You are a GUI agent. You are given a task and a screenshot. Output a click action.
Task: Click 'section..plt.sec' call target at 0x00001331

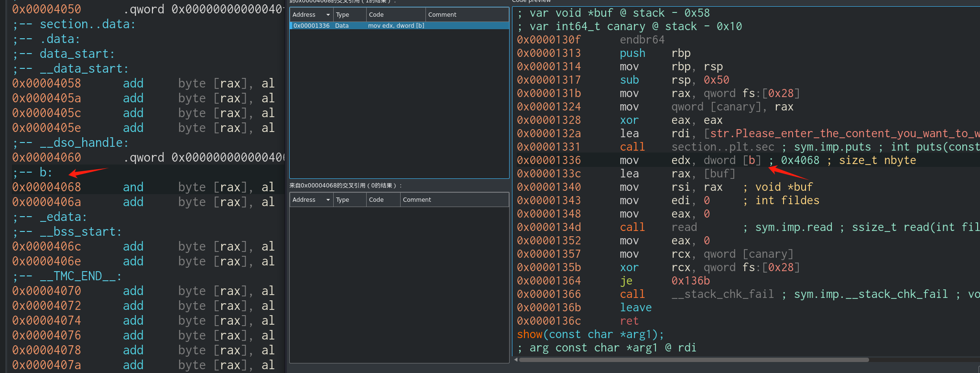click(723, 147)
